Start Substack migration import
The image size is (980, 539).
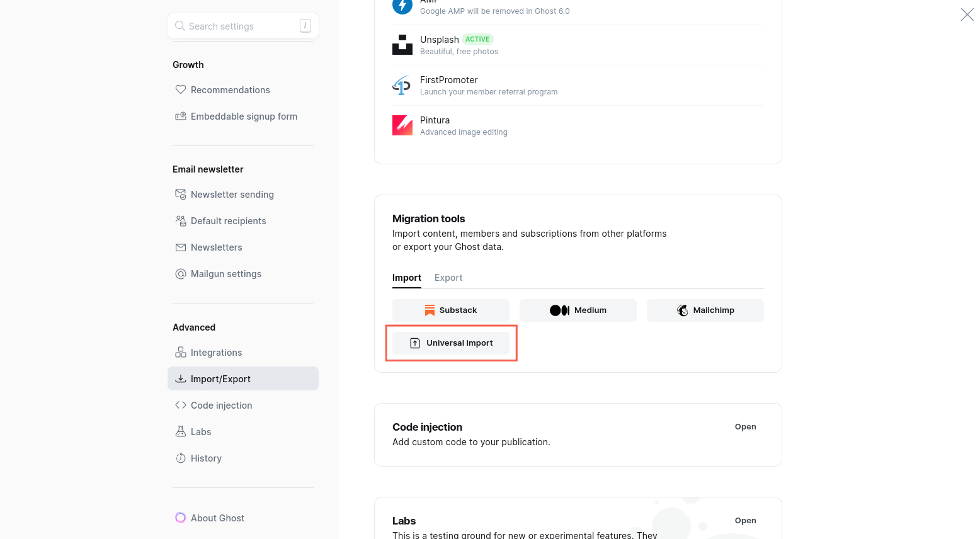tap(451, 310)
